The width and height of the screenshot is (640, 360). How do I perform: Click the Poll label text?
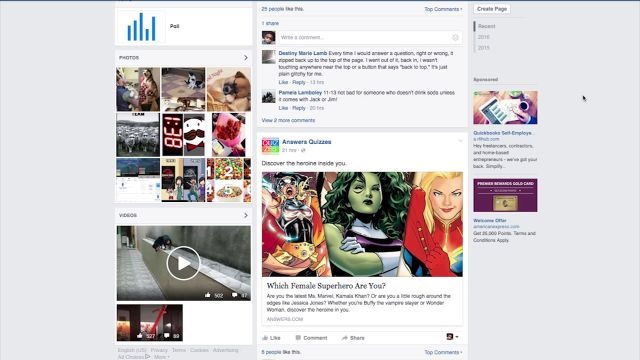tap(174, 26)
